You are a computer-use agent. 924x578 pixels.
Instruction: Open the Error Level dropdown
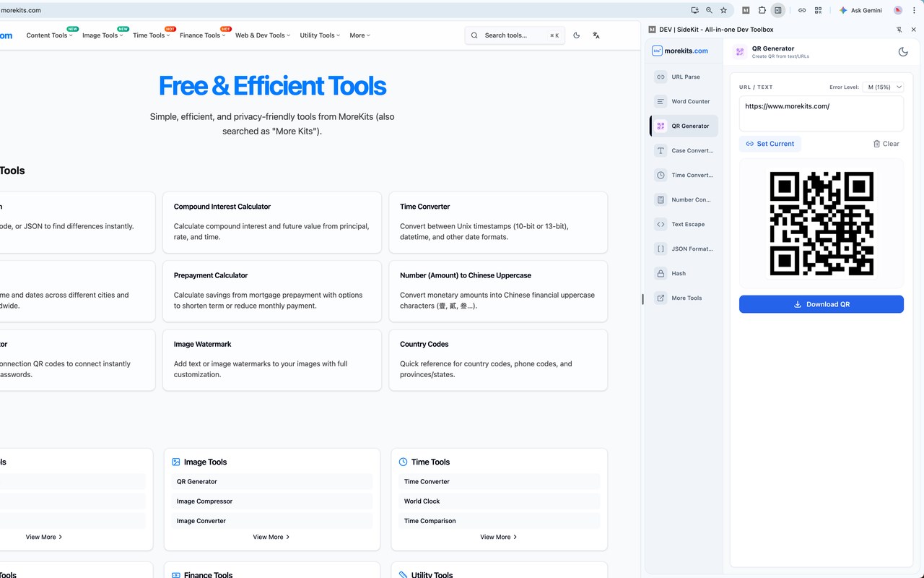pyautogui.click(x=884, y=87)
